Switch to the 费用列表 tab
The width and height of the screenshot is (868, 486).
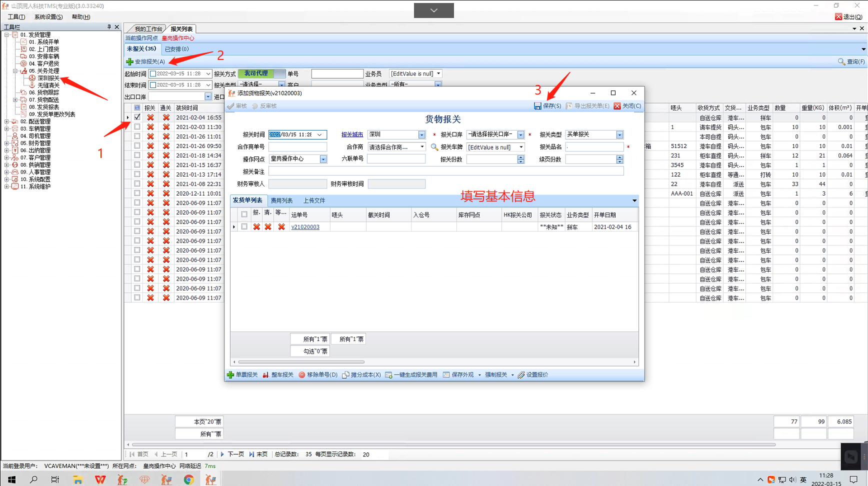pyautogui.click(x=281, y=200)
